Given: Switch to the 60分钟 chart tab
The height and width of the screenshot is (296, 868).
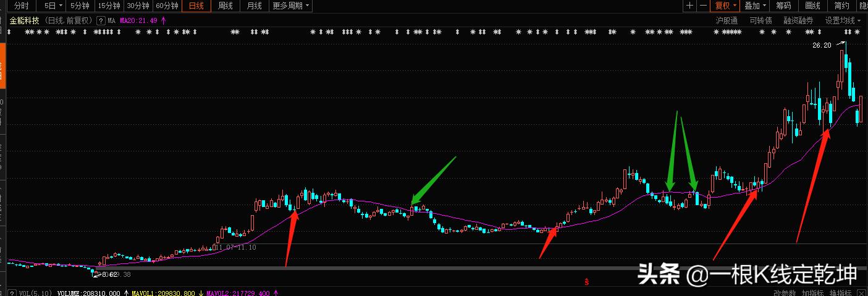Looking at the screenshot, I should 167,6.
